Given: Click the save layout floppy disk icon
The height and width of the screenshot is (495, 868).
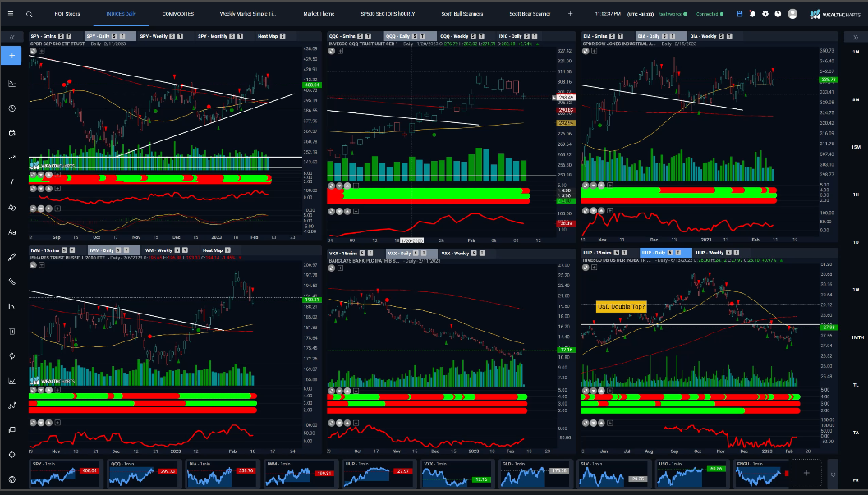Looking at the screenshot, I should pyautogui.click(x=739, y=14).
